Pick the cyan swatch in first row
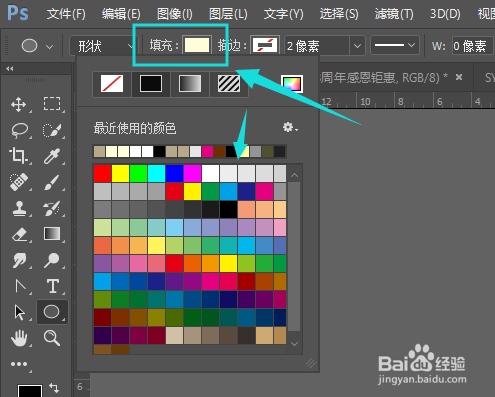Screen dimensions: 495x397 pos(156,173)
